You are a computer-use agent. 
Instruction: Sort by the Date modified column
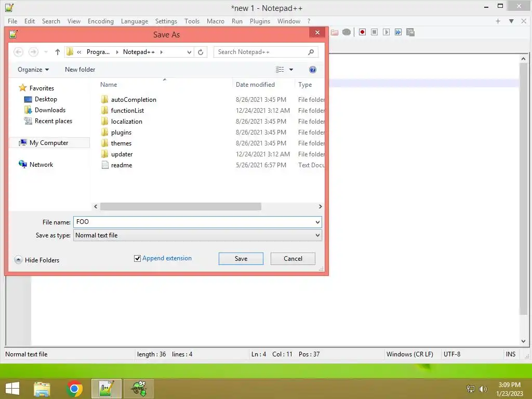(x=255, y=85)
